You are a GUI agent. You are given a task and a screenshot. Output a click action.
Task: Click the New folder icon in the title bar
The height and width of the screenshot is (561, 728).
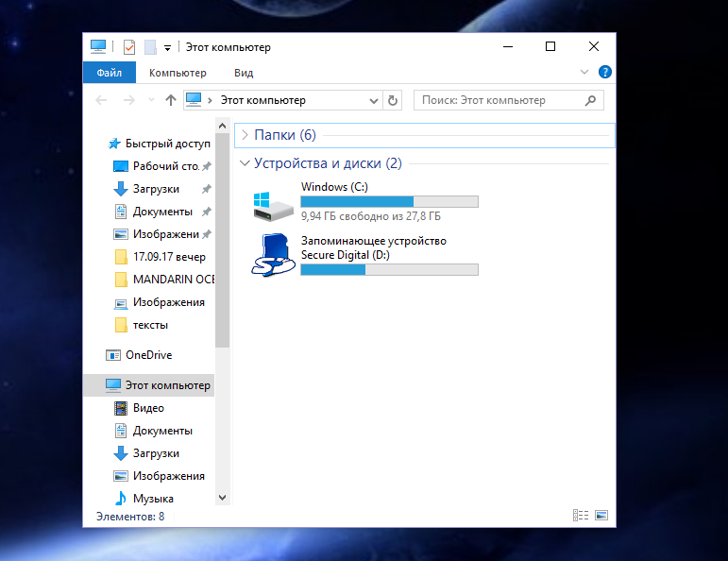tap(150, 47)
